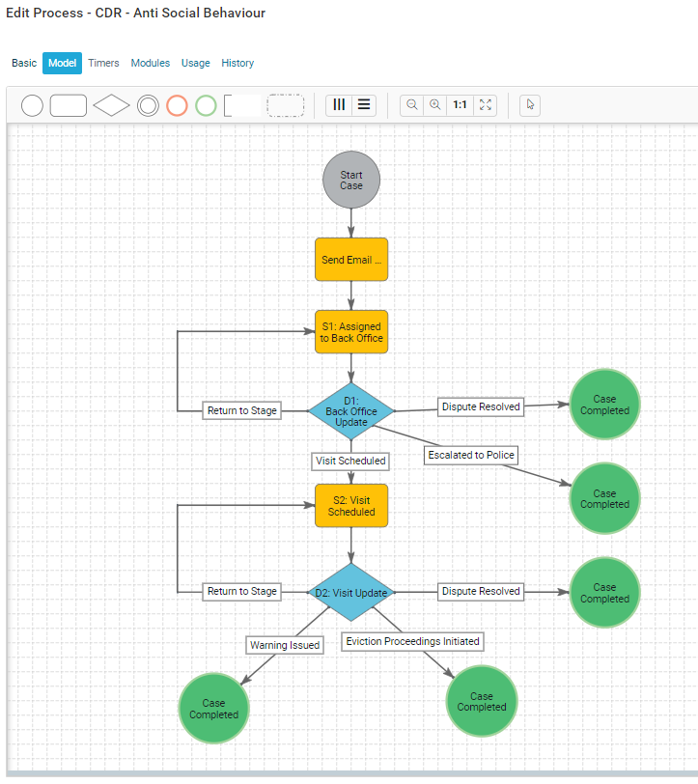The width and height of the screenshot is (698, 784).
Task: Switch to the Timers tab
Action: click(x=103, y=63)
